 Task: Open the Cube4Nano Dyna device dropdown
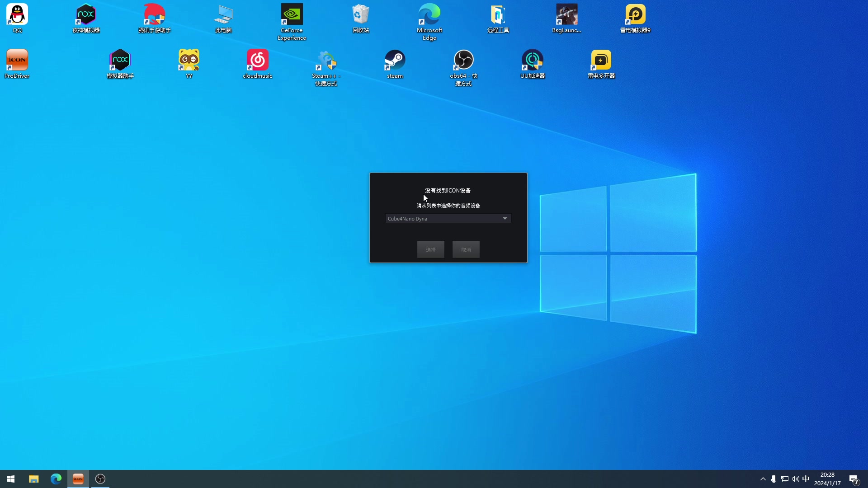tap(505, 219)
